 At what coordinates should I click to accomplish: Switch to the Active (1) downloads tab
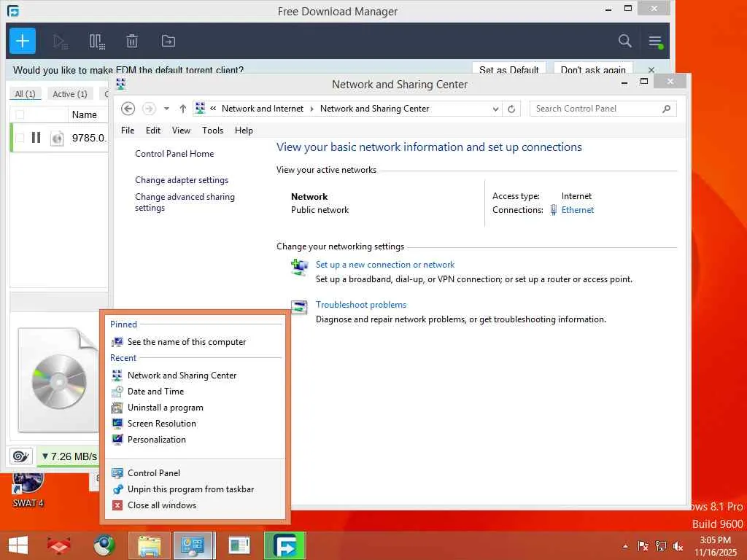pos(69,94)
